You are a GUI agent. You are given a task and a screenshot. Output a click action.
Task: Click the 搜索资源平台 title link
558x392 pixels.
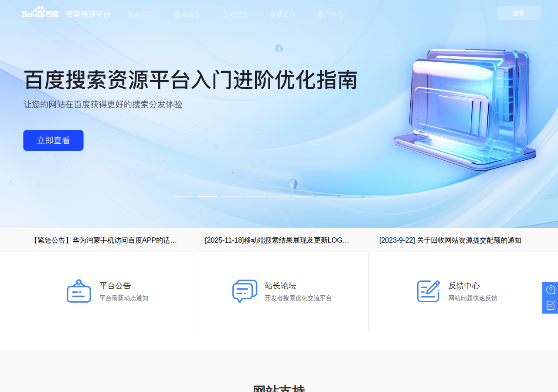coord(88,14)
